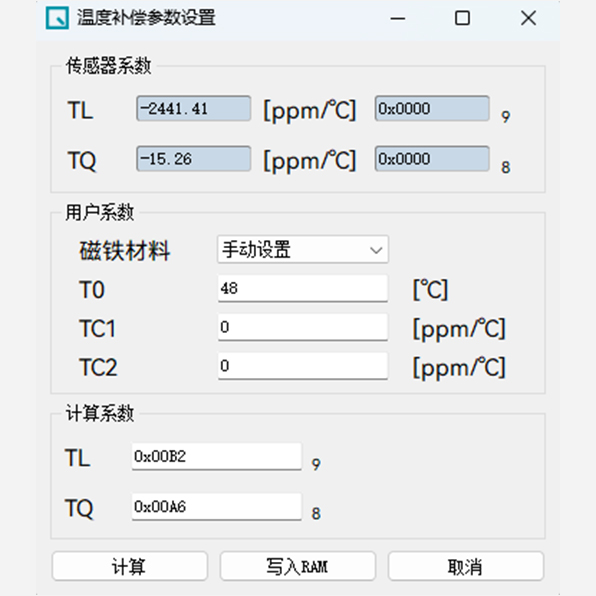Image resolution: width=596 pixels, height=596 pixels.
Task: Click the 传感器系数 group title
Action: (109, 66)
